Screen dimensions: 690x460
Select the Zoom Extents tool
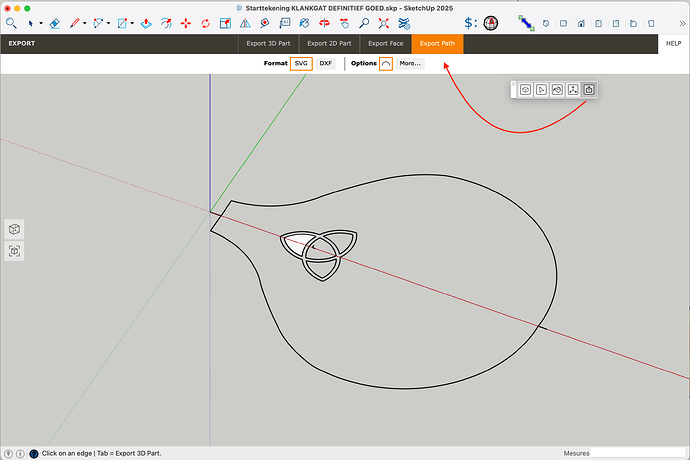click(384, 23)
